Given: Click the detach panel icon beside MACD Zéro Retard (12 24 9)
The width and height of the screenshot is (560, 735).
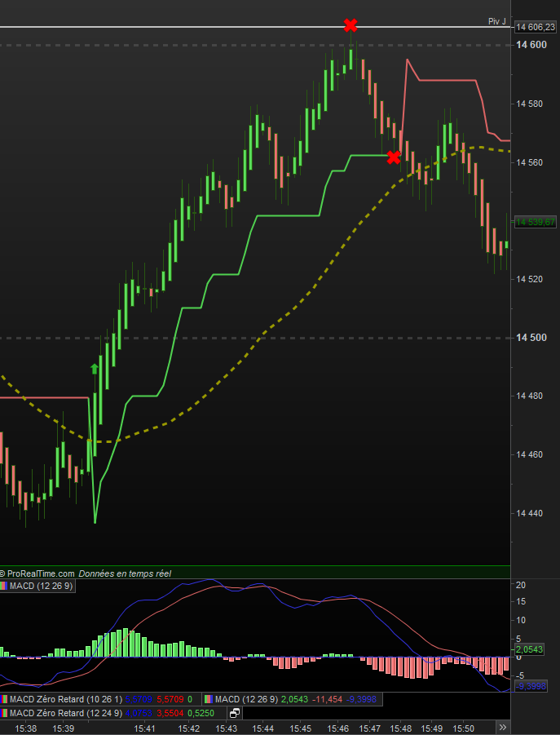Looking at the screenshot, I should (x=235, y=713).
